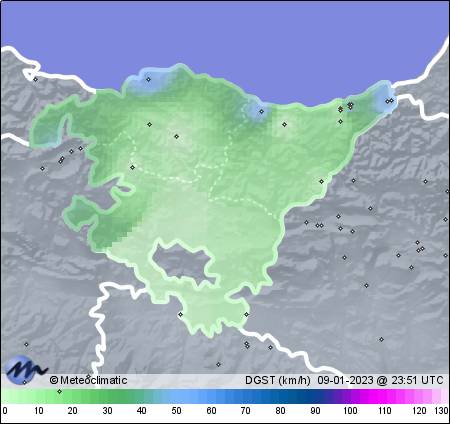Image resolution: width=450 pixels, height=424 pixels.
Task: Click the Meteoclimatic wave logo icon
Action: (x=25, y=369)
